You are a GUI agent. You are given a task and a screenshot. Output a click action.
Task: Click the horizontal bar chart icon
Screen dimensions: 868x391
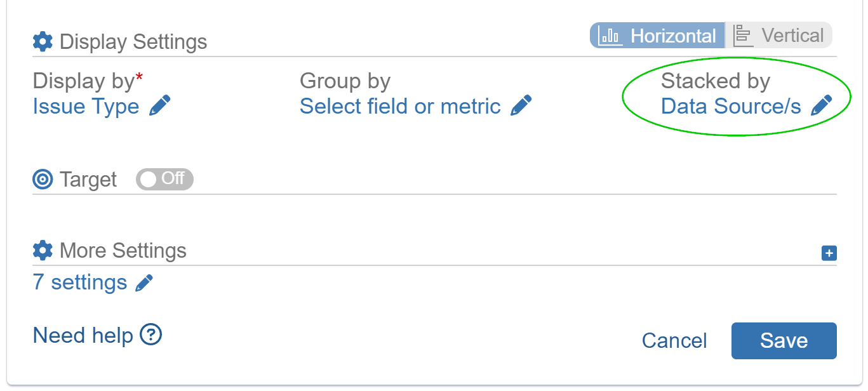tap(609, 36)
